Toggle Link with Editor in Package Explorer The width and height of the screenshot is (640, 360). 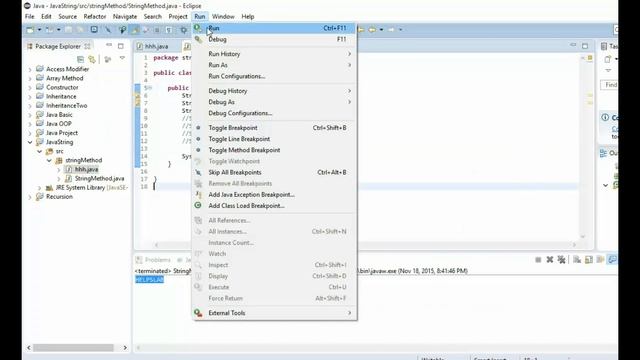(x=92, y=59)
